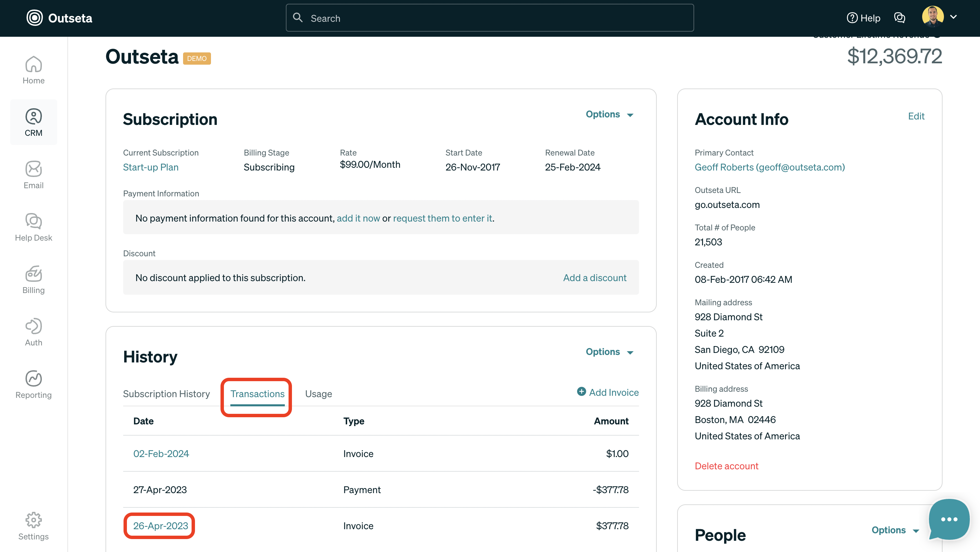
Task: Click the Outseta logo
Action: pos(59,18)
